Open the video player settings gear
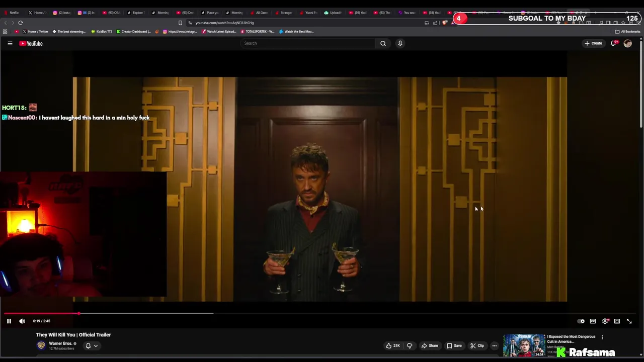The height and width of the screenshot is (362, 644). pyautogui.click(x=605, y=321)
